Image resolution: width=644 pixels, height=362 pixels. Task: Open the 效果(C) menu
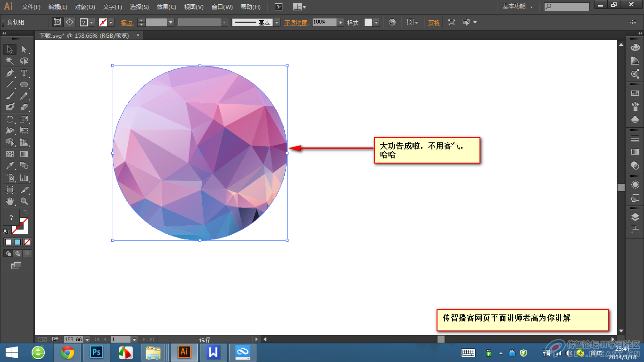(x=166, y=7)
